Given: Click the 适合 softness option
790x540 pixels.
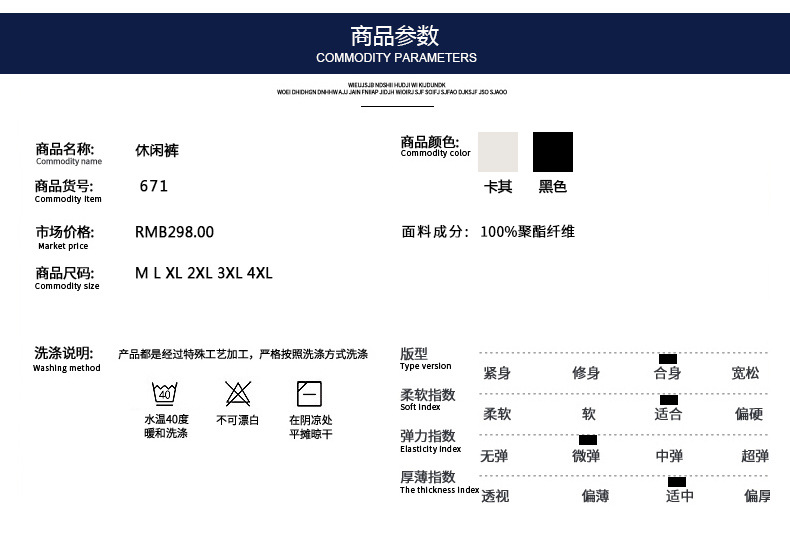Looking at the screenshot, I should pos(669,414).
